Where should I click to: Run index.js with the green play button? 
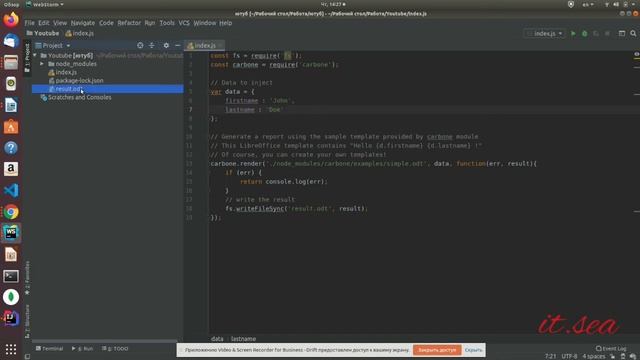tap(573, 33)
